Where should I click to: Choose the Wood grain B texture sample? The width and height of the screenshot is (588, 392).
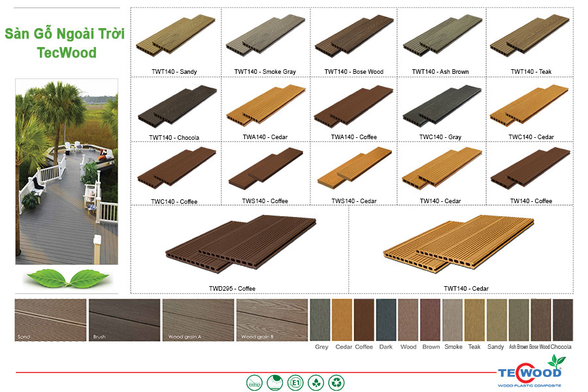click(272, 320)
